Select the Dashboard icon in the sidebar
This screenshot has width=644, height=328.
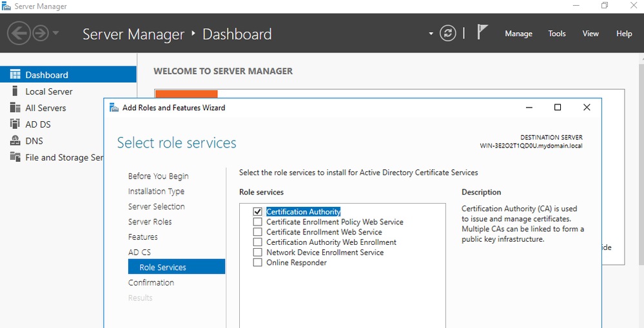(15, 74)
